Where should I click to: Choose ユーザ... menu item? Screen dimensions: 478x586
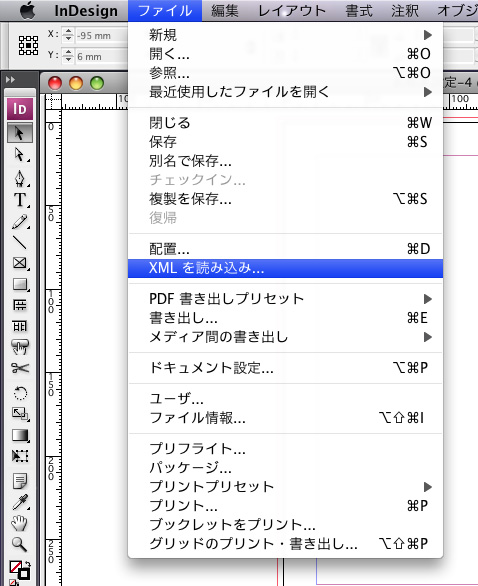pos(285,399)
